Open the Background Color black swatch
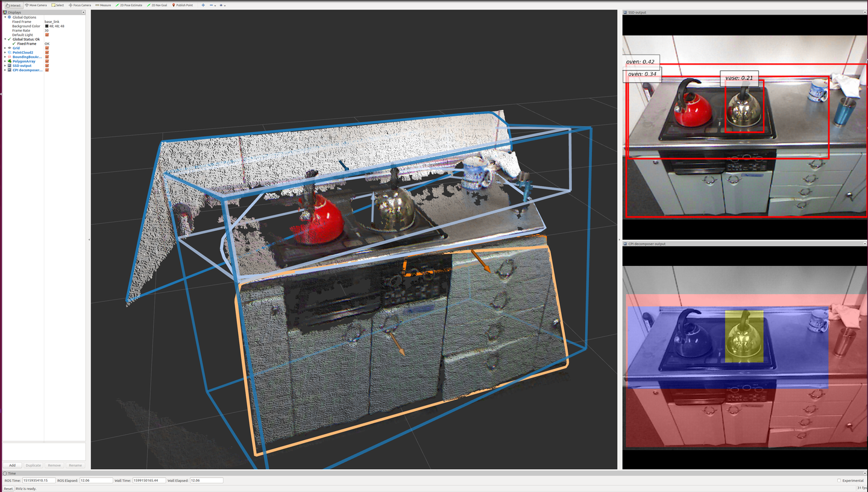868x492 pixels. [46, 26]
